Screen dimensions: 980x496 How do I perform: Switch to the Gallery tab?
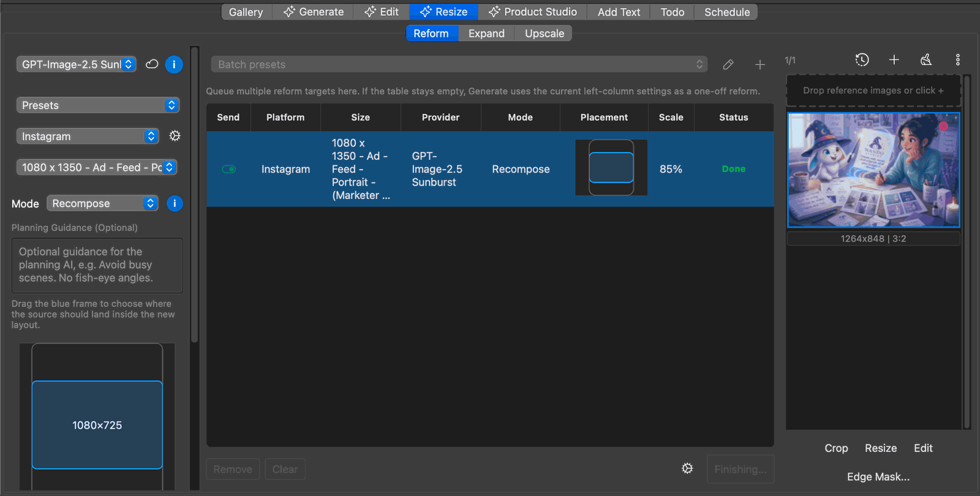[246, 12]
